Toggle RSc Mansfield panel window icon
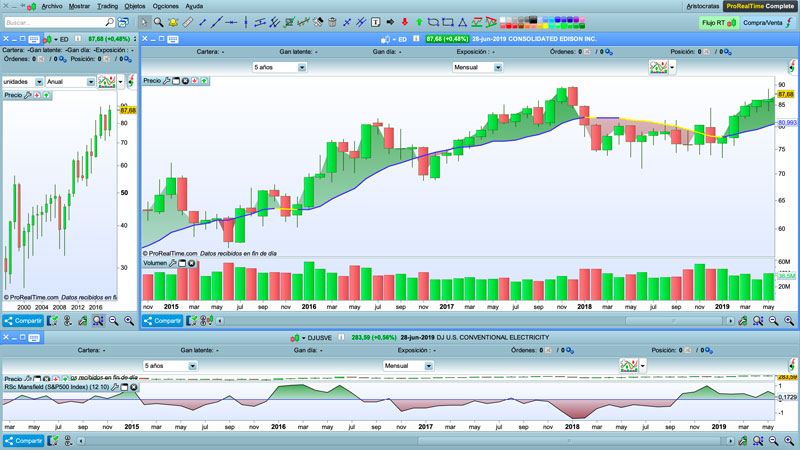 (124, 387)
